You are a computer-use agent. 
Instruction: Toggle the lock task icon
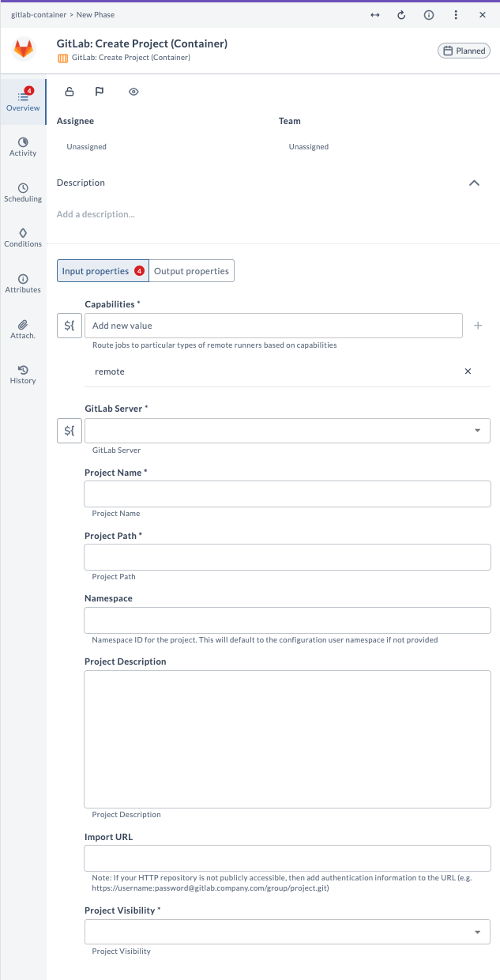click(x=70, y=92)
